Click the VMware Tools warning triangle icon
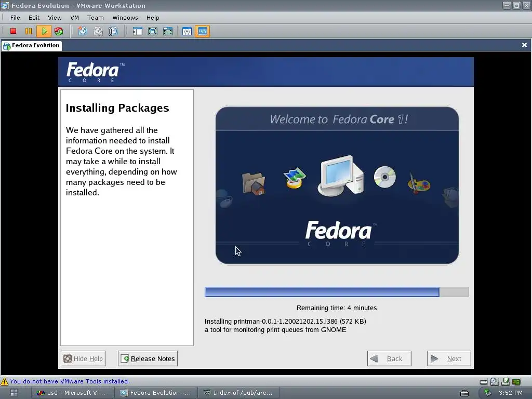This screenshot has height=399, width=532. click(x=4, y=381)
